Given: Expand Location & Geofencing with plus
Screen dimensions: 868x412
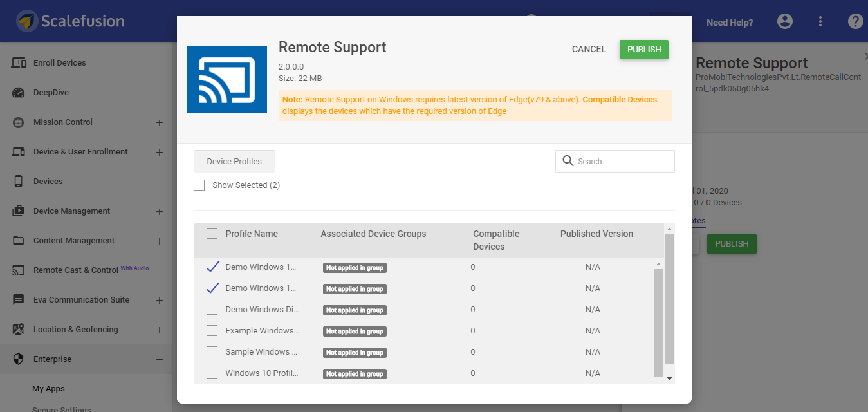Looking at the screenshot, I should click(160, 330).
